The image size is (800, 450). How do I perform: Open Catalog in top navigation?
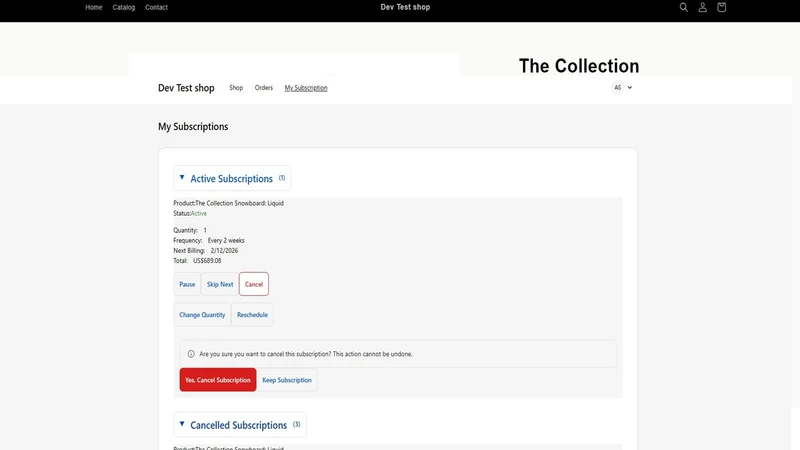click(123, 7)
